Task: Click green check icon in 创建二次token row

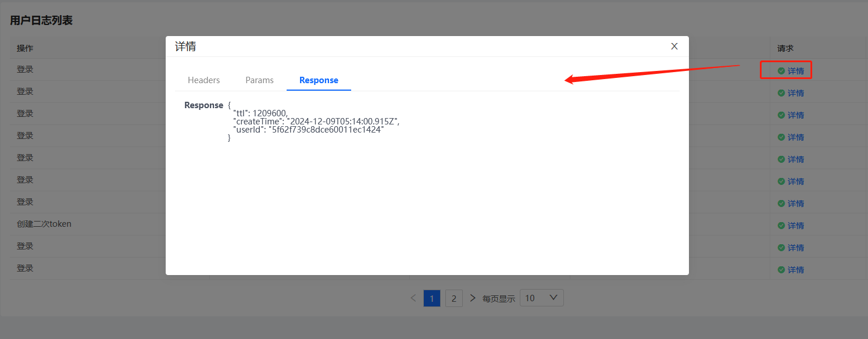Action: tap(781, 226)
